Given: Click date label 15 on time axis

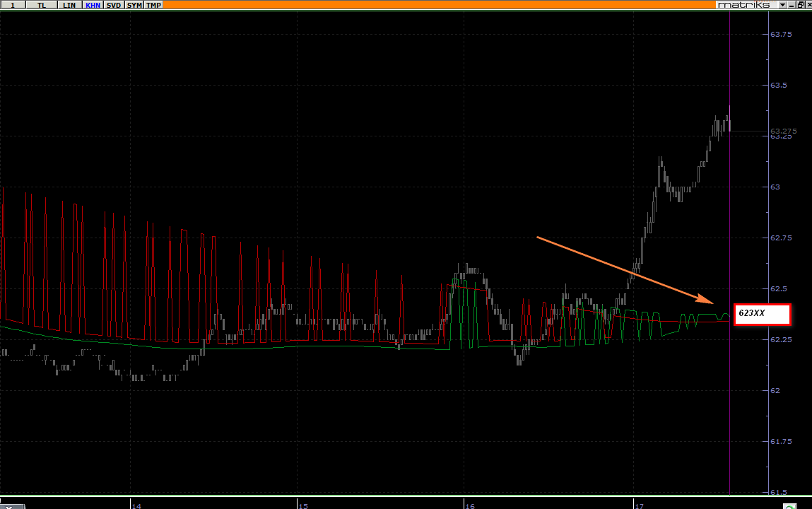Looking at the screenshot, I should tap(303, 505).
